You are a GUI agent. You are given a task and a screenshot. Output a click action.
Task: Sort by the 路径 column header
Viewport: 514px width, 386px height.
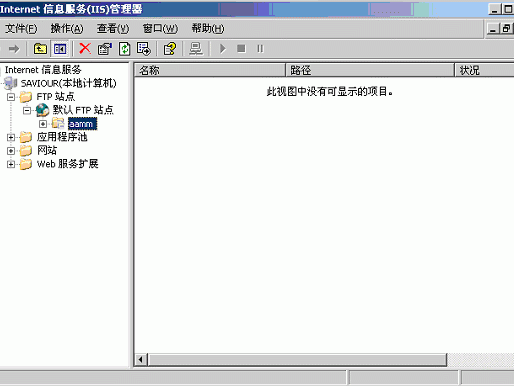click(370, 70)
